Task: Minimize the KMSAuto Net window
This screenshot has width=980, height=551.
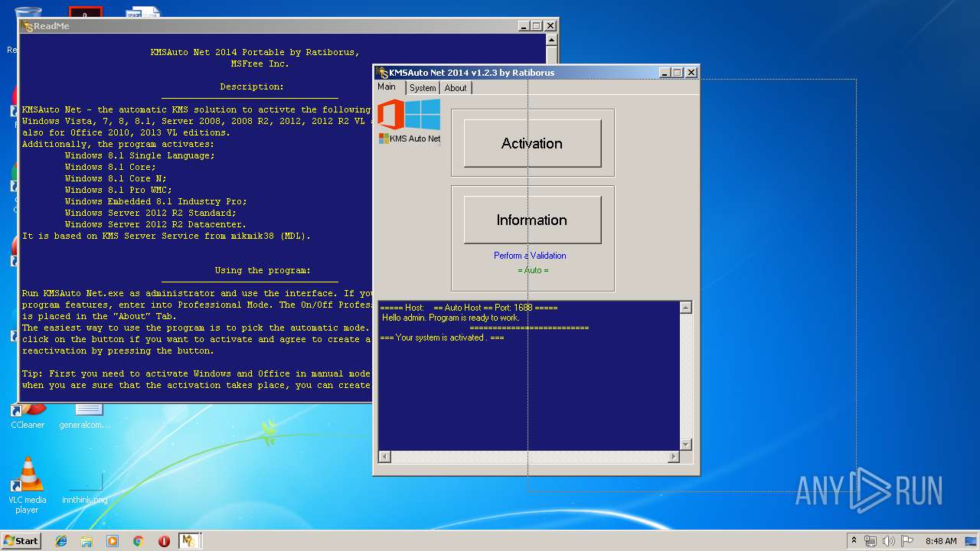Action: coord(665,73)
